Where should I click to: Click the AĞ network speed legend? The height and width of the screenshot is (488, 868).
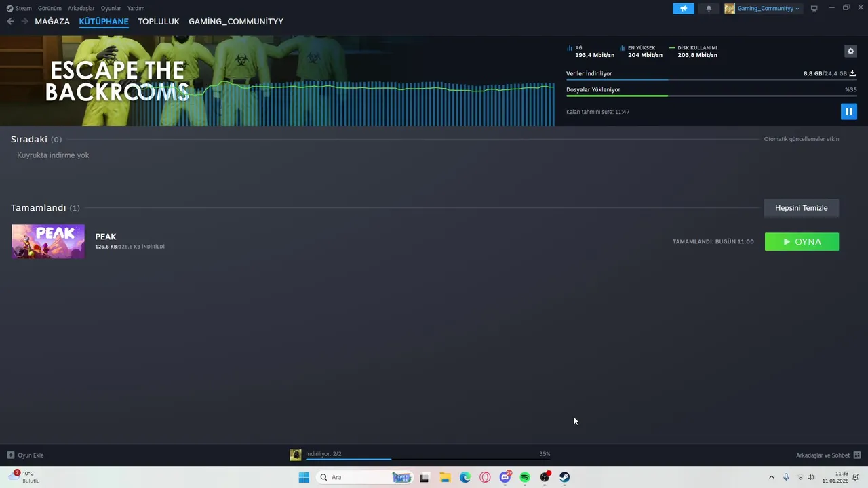pos(591,52)
